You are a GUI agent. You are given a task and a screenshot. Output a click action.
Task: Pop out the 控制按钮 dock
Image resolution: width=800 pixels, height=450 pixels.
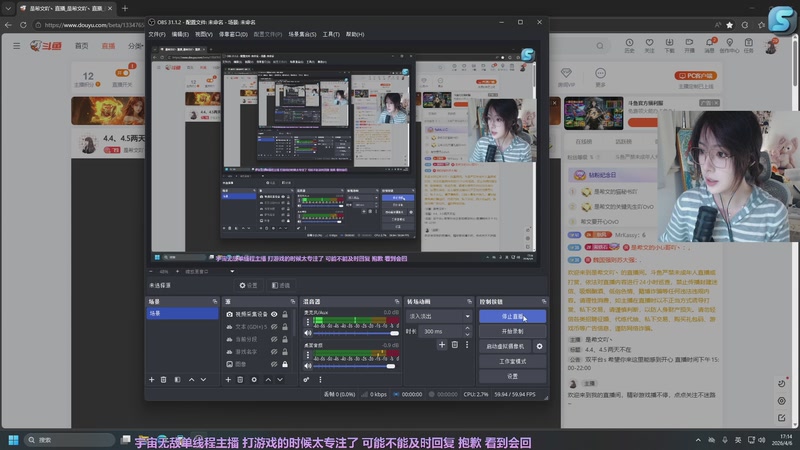tap(544, 302)
